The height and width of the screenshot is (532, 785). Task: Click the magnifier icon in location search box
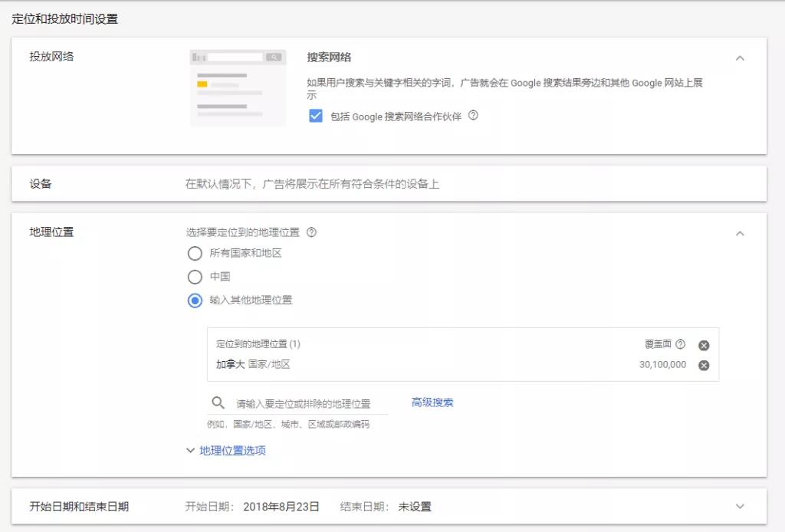point(218,402)
